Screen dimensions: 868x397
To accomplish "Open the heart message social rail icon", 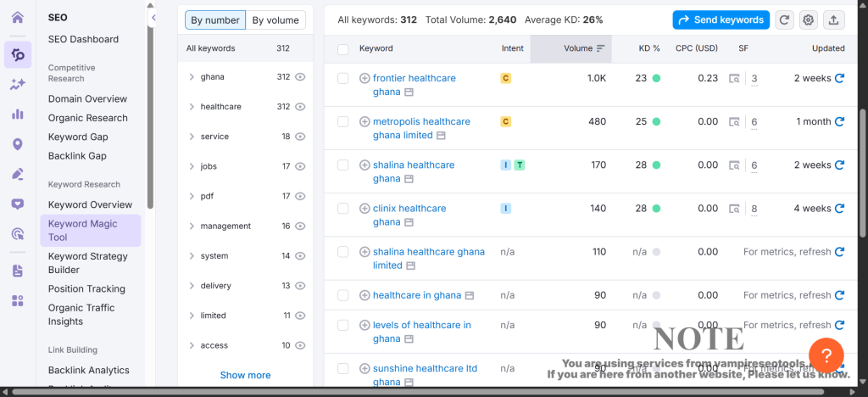I will [x=18, y=204].
